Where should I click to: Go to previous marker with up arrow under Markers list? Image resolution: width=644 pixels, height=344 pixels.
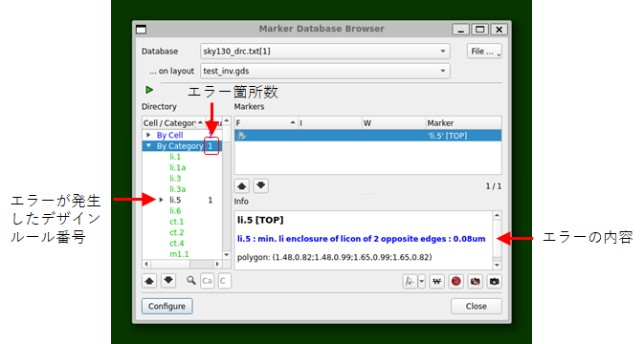241,186
